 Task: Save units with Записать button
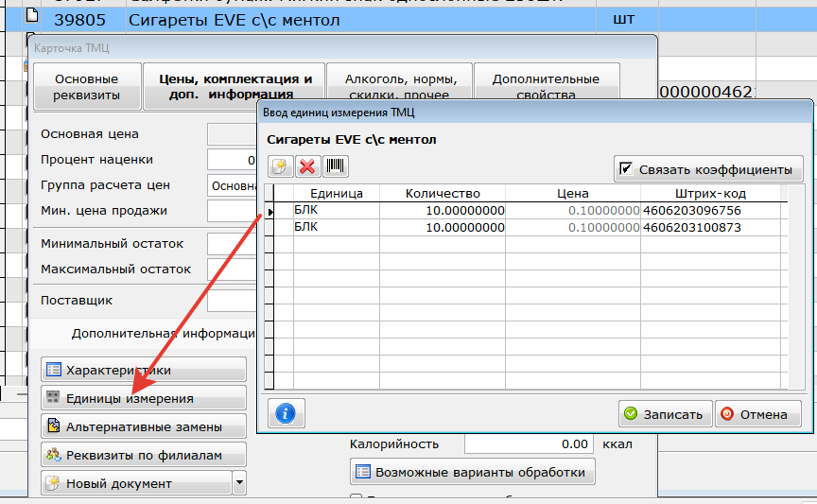665,414
